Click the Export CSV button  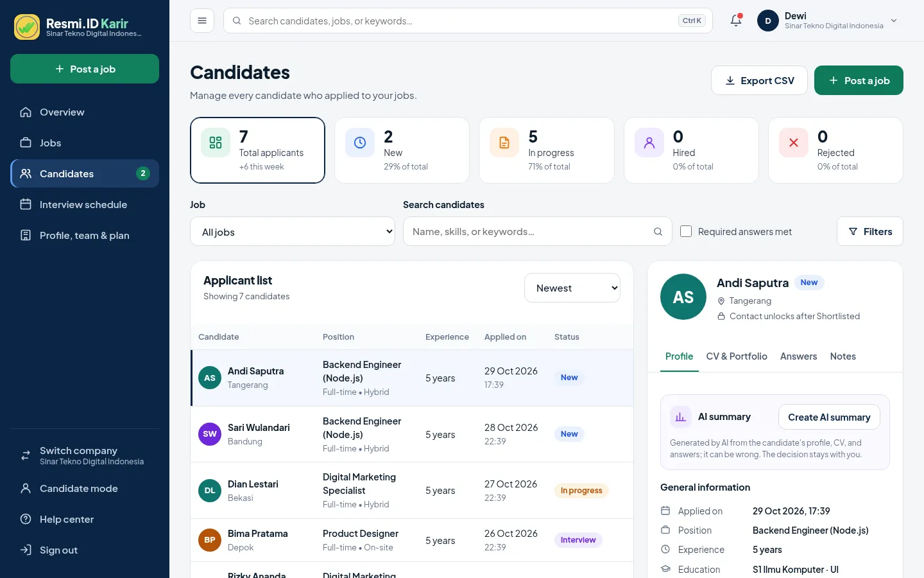759,80
